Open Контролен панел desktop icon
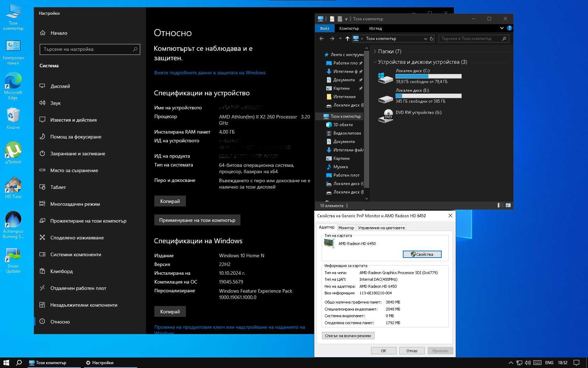The image size is (588, 368). point(13,53)
